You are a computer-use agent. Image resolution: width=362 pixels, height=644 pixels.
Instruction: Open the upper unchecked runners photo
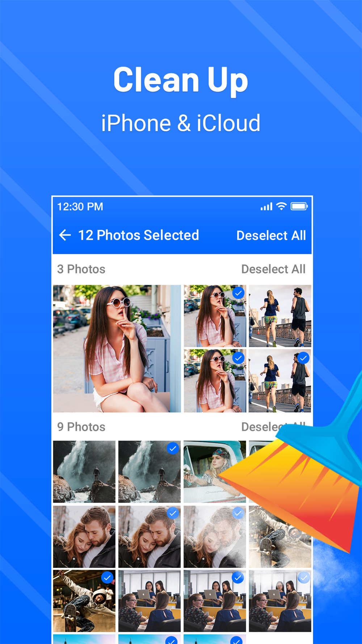[280, 316]
